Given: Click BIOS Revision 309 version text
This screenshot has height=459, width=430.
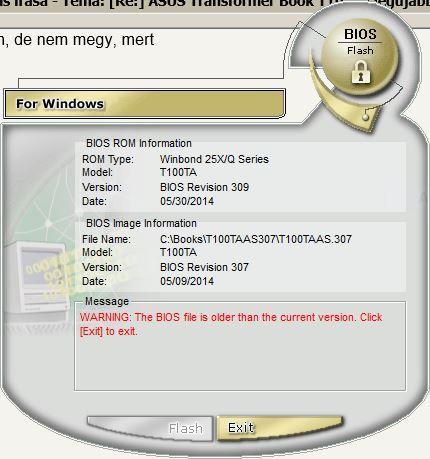Looking at the screenshot, I should tap(204, 187).
